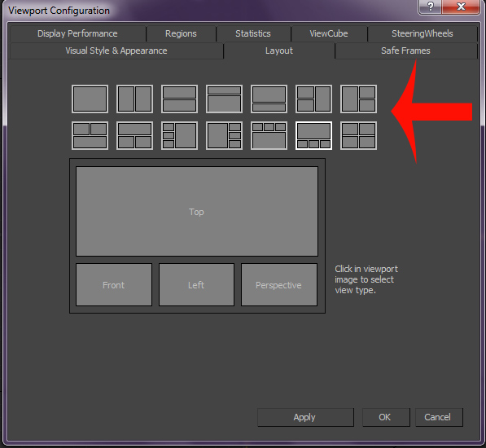Image resolution: width=486 pixels, height=448 pixels.
Task: Switch to Visual Style & Appearance tab
Action: point(116,51)
